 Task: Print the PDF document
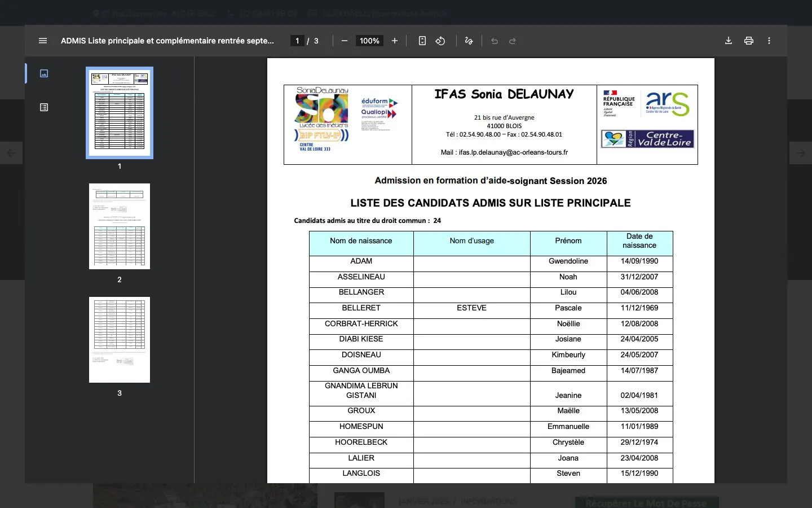[749, 41]
